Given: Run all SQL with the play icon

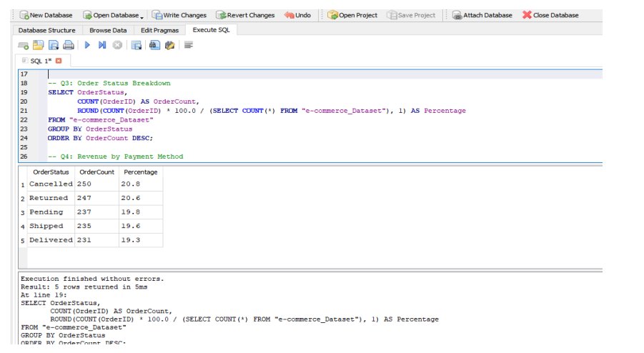Looking at the screenshot, I should [87, 45].
